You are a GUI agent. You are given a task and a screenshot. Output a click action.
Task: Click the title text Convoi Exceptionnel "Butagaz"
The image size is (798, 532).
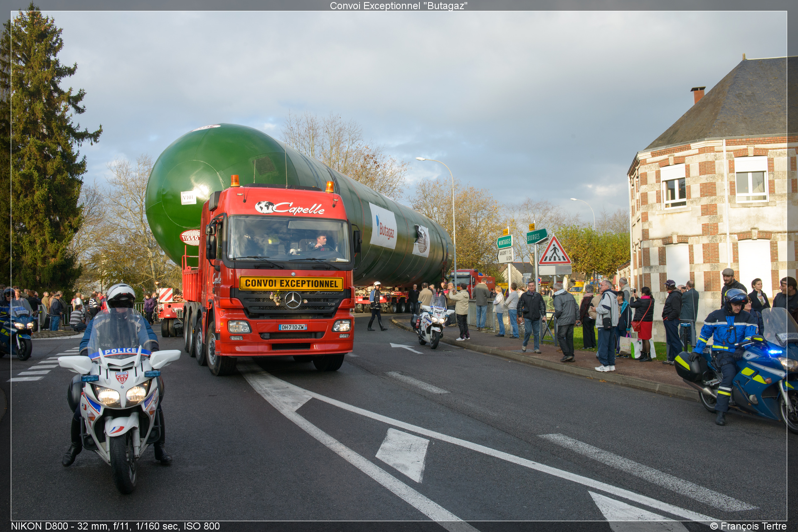point(399,6)
